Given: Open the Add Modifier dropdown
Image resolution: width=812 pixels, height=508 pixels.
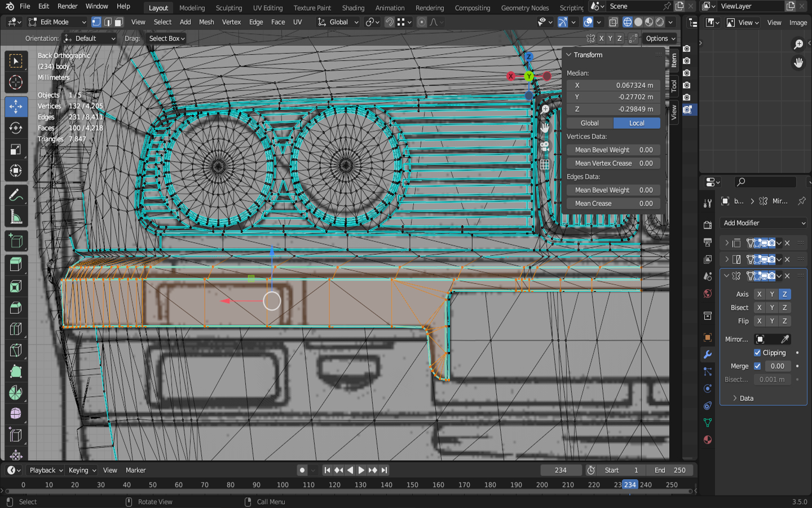Looking at the screenshot, I should (x=764, y=223).
